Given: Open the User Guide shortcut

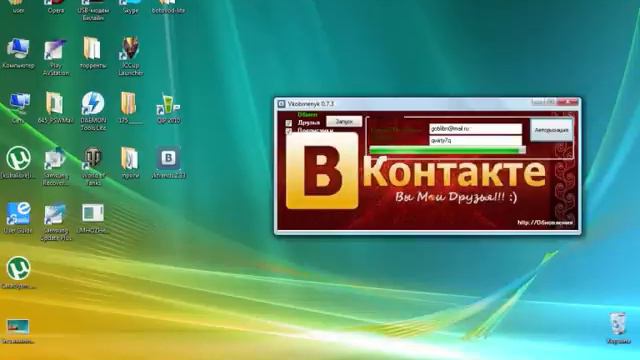Looking at the screenshot, I should click(18, 218).
